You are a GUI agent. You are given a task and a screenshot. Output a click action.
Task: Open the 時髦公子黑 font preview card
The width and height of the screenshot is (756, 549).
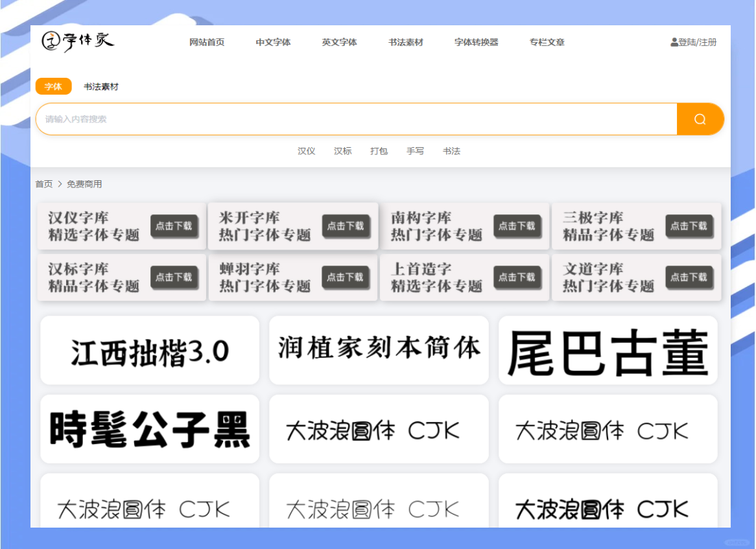(x=150, y=429)
